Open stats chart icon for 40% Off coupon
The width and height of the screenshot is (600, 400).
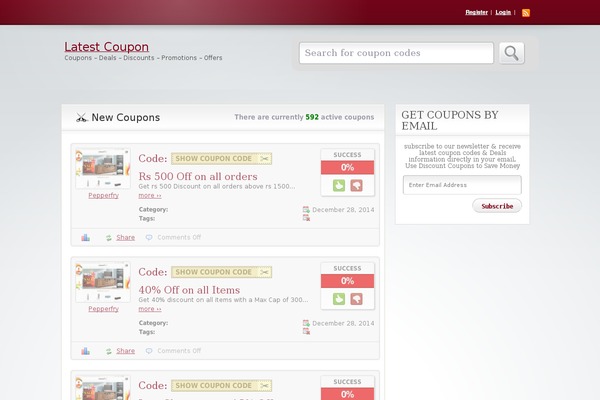coord(85,351)
